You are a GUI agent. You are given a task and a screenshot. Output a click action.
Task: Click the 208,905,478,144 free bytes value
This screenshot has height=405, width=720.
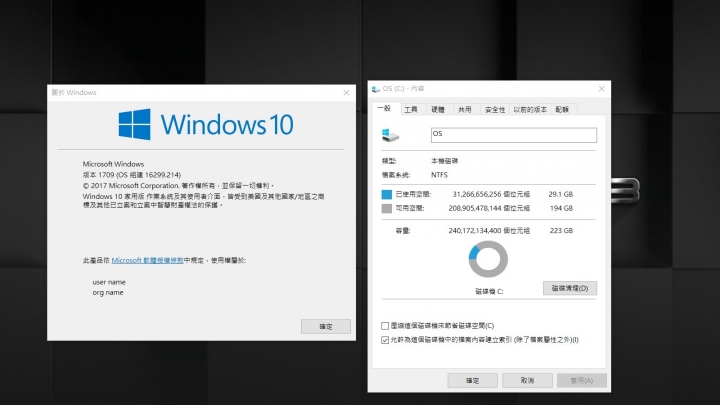tap(475, 208)
